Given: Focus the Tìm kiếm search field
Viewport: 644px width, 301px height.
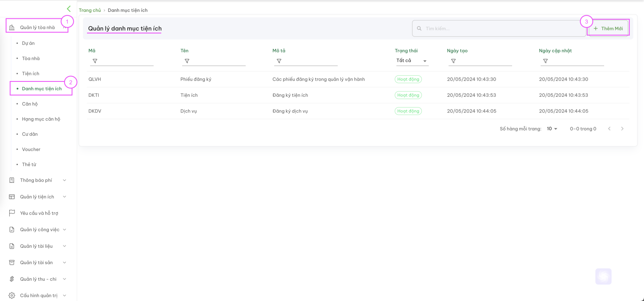Looking at the screenshot, I should click(499, 28).
